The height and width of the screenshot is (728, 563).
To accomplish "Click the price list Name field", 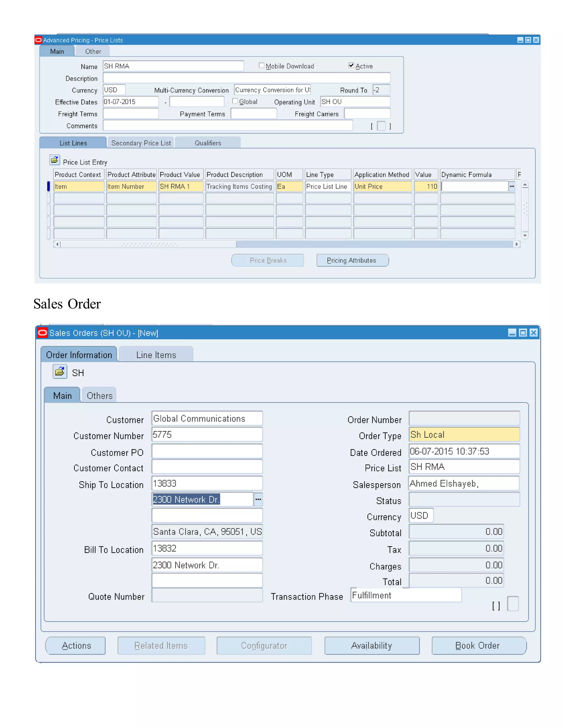I will tap(173, 66).
